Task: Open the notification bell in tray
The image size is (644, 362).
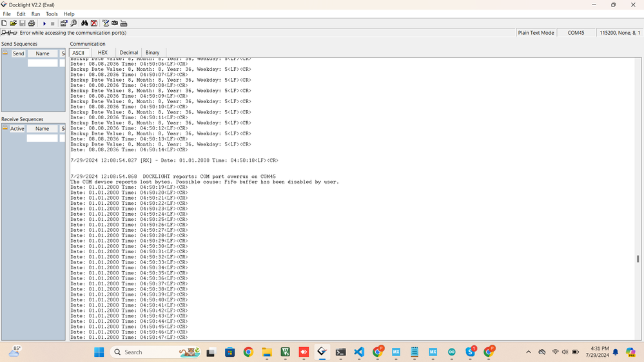Action: tap(616, 352)
